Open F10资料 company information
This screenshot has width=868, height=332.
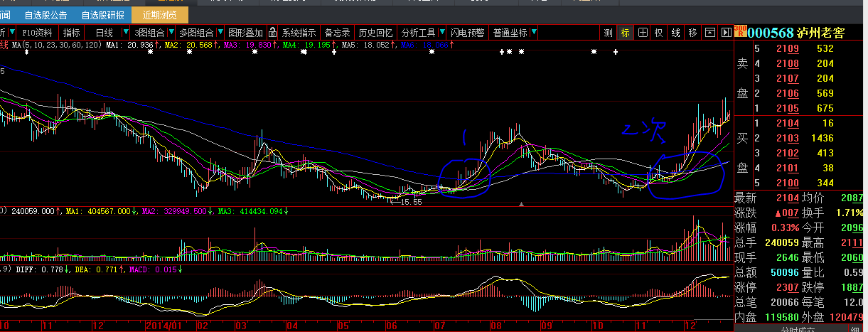pos(37,33)
